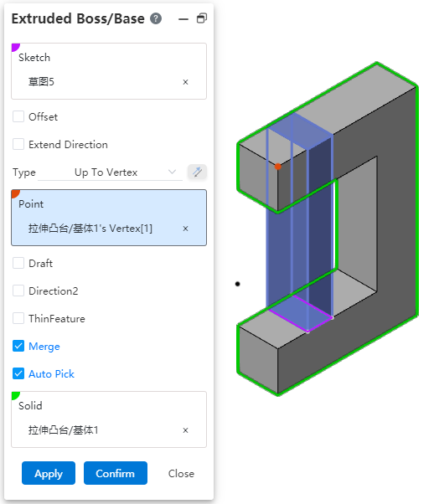Pick the orange vertex point on the model
439x504 pixels.
[x=278, y=167]
